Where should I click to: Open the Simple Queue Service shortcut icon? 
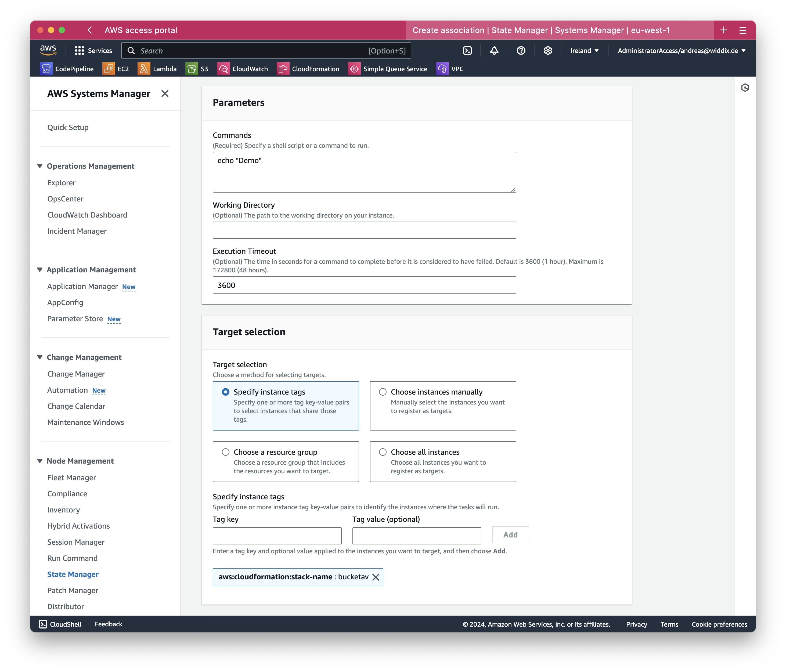click(x=354, y=69)
